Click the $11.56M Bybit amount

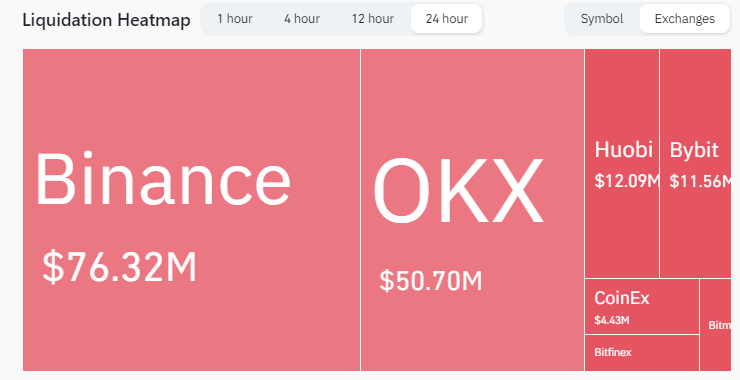700,181
